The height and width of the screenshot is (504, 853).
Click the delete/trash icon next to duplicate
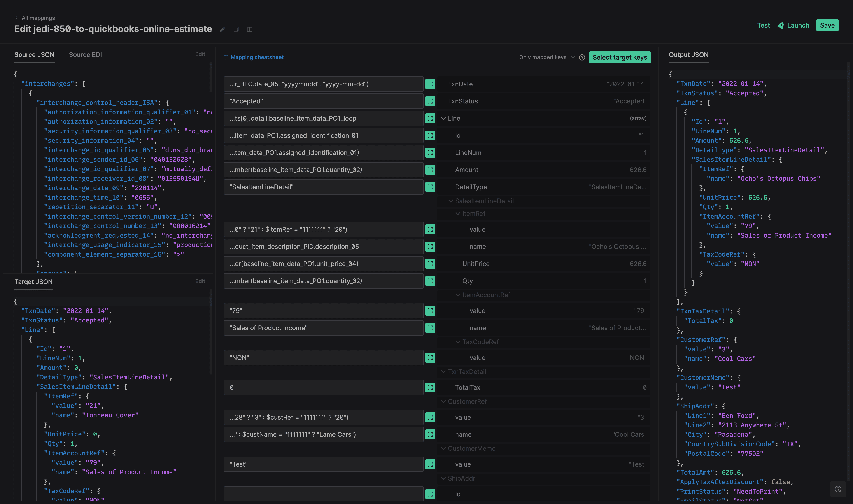pyautogui.click(x=251, y=29)
